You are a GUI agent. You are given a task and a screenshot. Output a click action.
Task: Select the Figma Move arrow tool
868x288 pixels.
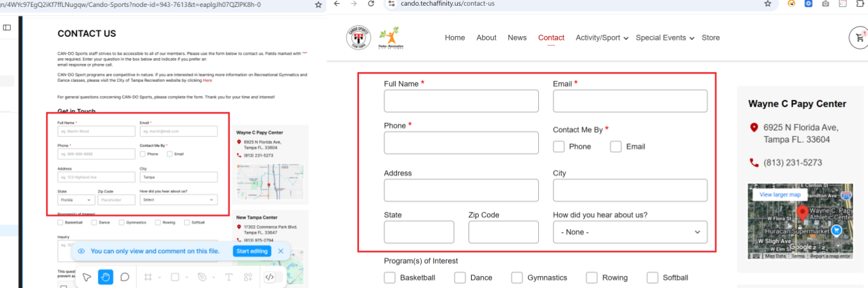pos(87,277)
